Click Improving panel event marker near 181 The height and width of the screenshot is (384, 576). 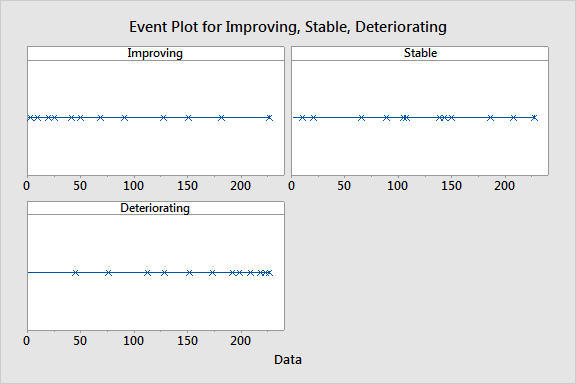point(221,118)
